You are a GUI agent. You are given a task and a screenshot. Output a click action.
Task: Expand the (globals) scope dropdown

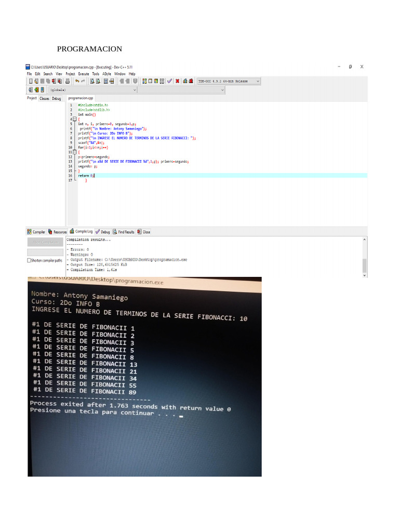(135, 90)
